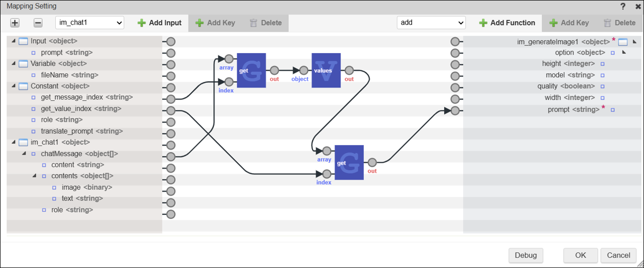The image size is (644, 268).
Task: Click the Cancel button
Action: (618, 255)
